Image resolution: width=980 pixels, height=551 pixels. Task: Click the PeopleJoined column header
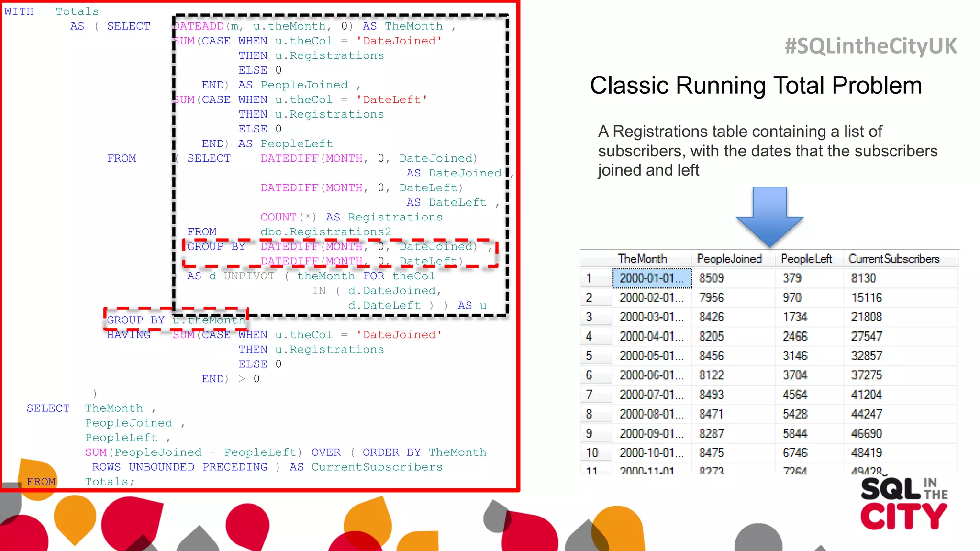coord(733,259)
